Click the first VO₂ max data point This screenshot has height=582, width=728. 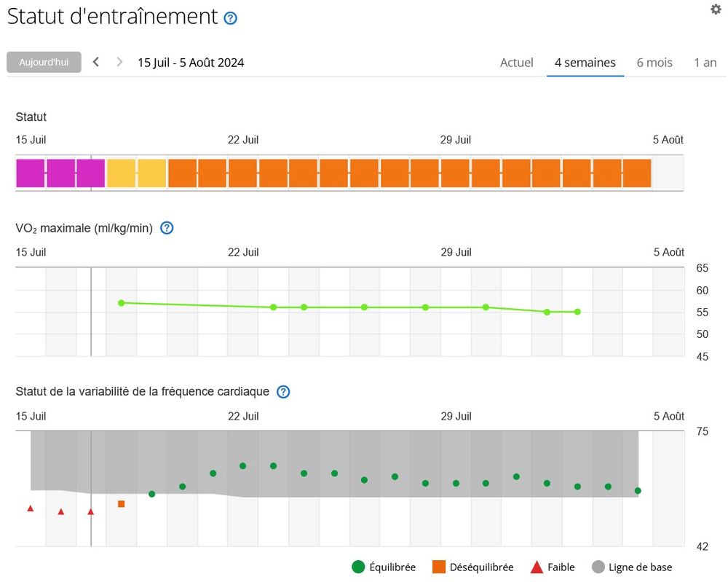122,303
